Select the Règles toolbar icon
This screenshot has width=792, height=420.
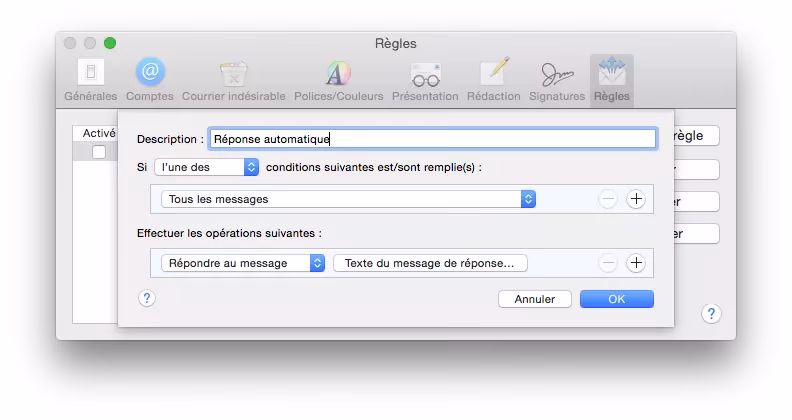pos(612,81)
